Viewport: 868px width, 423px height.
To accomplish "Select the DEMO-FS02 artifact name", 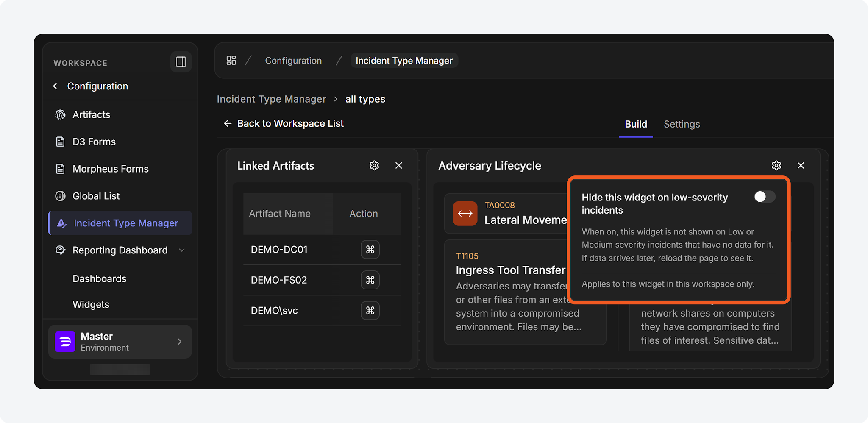I will point(279,280).
